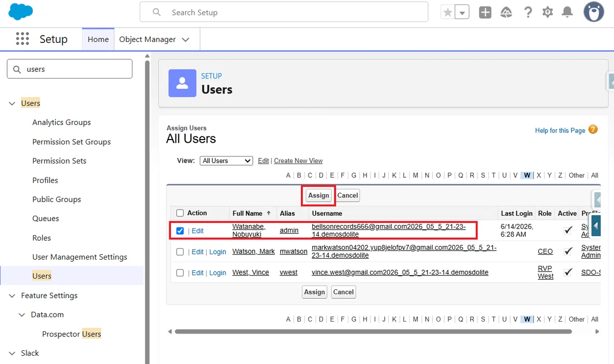Open the Notifications bell icon
Viewport: 614px width, 364px height.
pyautogui.click(x=567, y=12)
